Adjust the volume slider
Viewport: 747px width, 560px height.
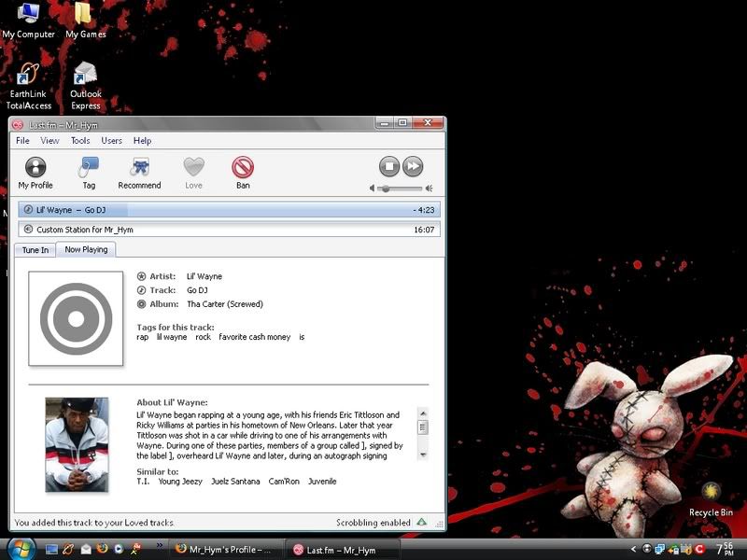(385, 189)
